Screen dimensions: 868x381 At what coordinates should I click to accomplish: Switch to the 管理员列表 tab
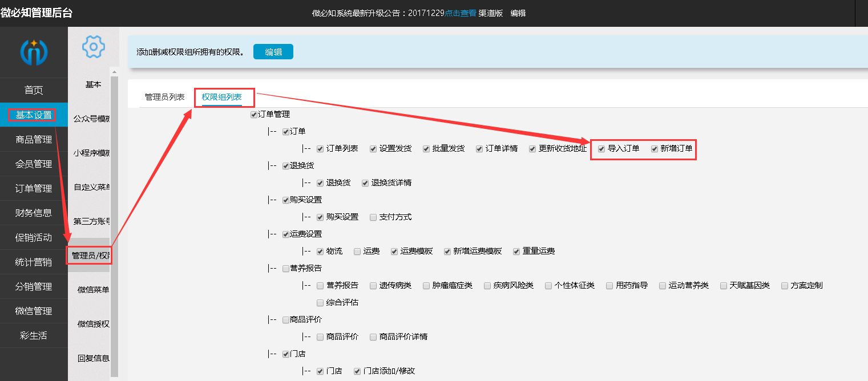point(164,98)
